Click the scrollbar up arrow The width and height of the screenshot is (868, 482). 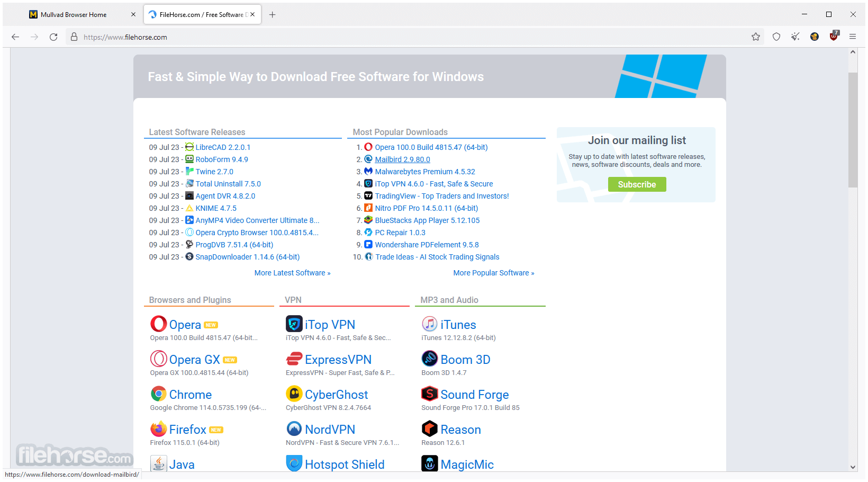[853, 52]
